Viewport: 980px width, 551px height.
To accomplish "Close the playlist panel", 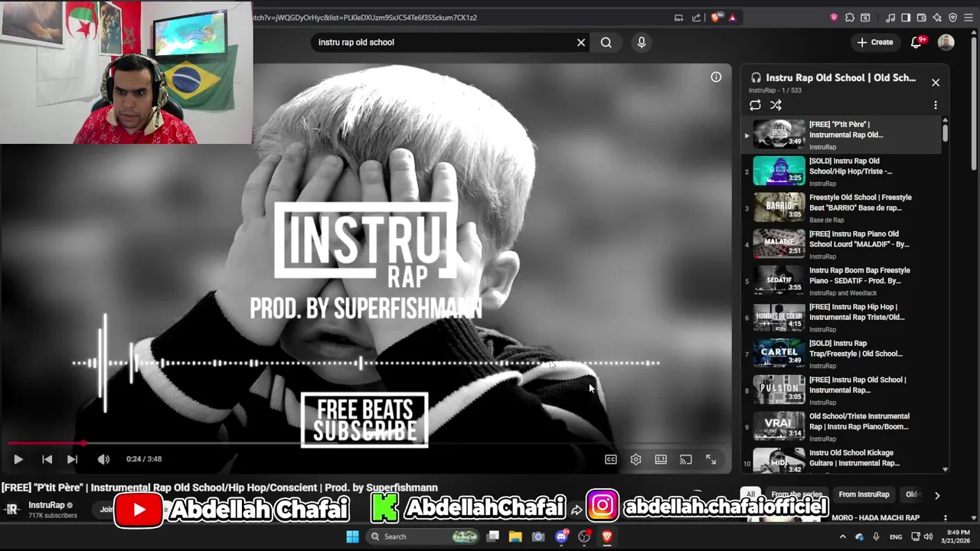I will pos(936,83).
